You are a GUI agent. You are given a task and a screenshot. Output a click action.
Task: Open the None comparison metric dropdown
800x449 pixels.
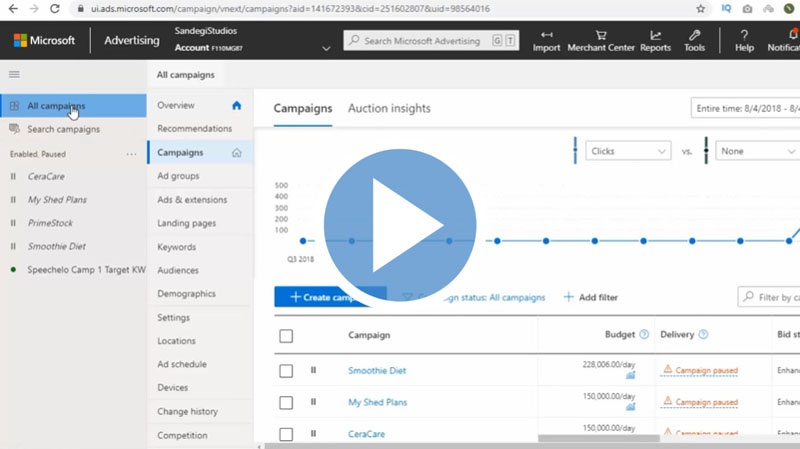[758, 151]
